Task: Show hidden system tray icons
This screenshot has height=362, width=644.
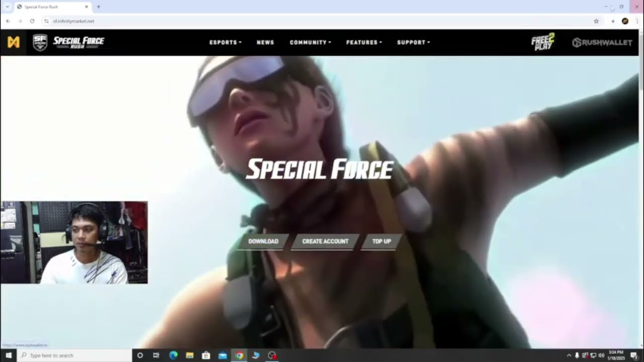Action: pyautogui.click(x=569, y=355)
